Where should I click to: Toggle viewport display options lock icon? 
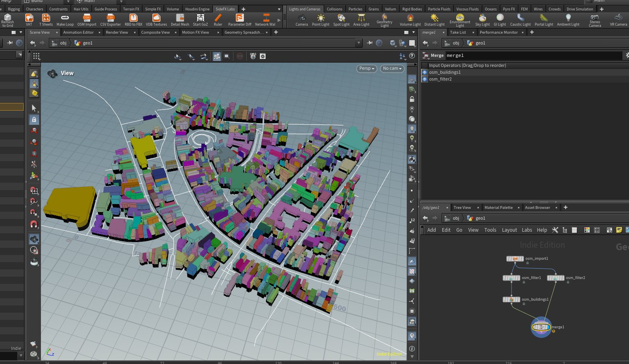tap(412, 99)
